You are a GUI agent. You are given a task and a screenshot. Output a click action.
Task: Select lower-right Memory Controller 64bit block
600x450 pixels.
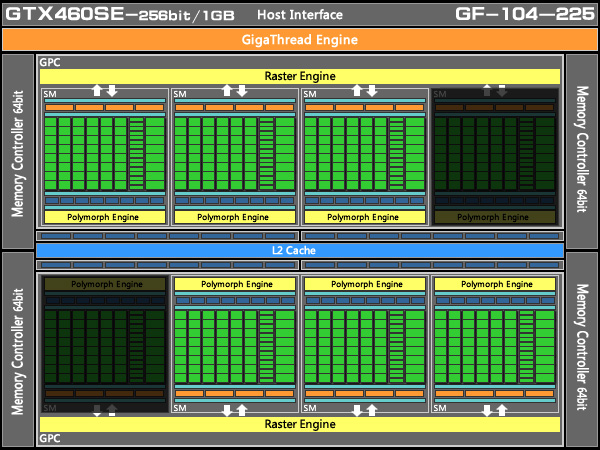(x=582, y=350)
